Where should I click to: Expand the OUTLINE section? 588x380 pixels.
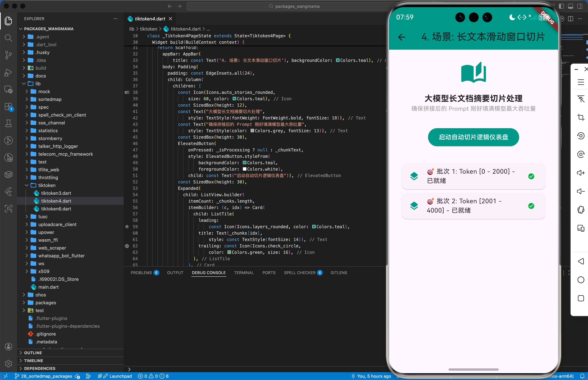pos(33,353)
